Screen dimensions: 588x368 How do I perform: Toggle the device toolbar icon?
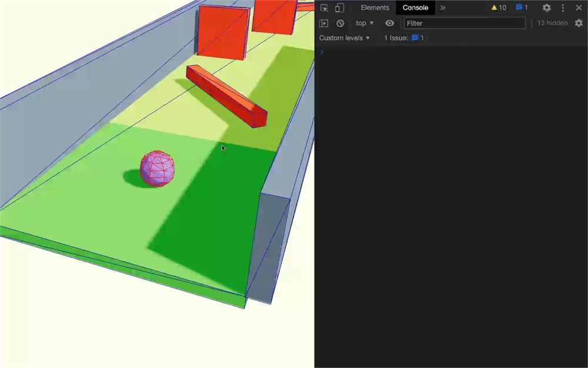(x=339, y=8)
